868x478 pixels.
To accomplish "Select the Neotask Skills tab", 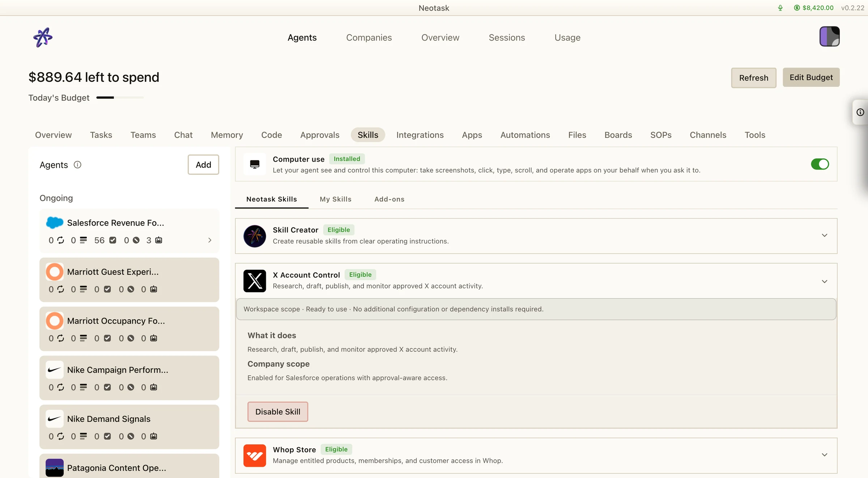I will click(272, 199).
